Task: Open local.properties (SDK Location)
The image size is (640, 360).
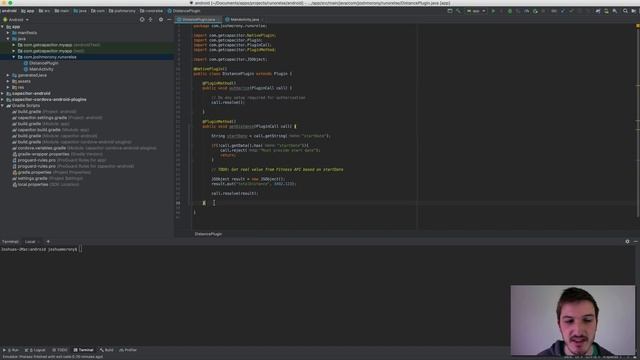Action: [x=45, y=184]
